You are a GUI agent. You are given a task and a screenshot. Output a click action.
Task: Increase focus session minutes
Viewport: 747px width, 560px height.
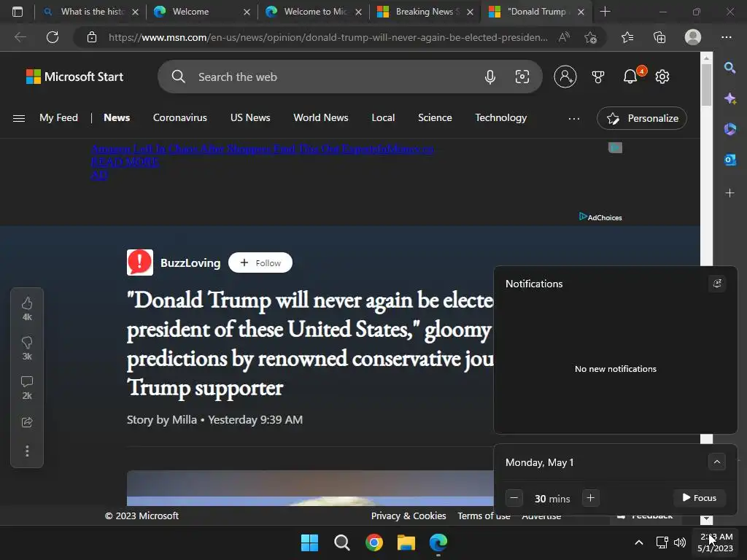(591, 498)
